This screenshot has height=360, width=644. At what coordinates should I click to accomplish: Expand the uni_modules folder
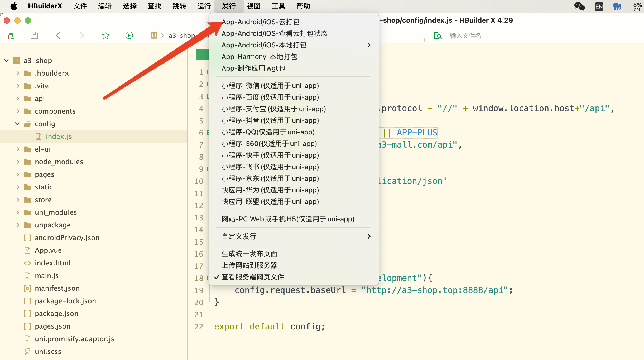coord(18,212)
